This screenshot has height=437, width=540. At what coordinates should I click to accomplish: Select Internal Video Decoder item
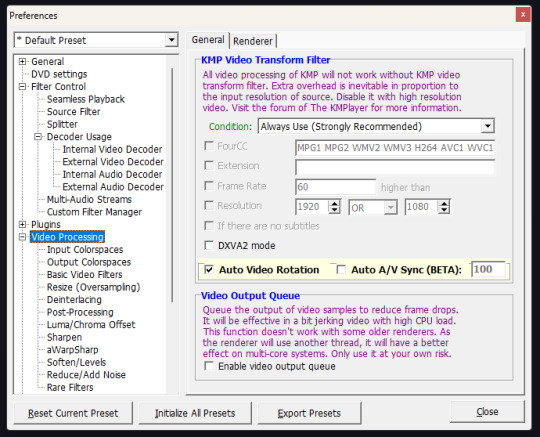click(112, 149)
